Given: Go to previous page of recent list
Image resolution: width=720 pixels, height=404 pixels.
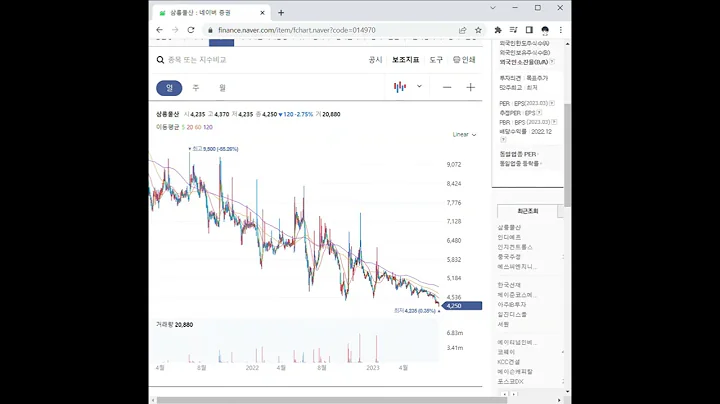Looking at the screenshot, I should tap(505, 394).
